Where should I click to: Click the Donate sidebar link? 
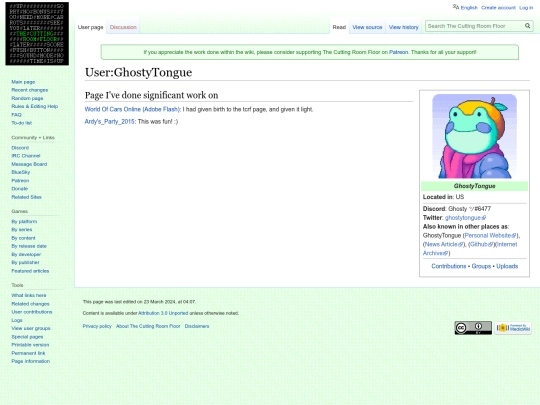(20, 189)
